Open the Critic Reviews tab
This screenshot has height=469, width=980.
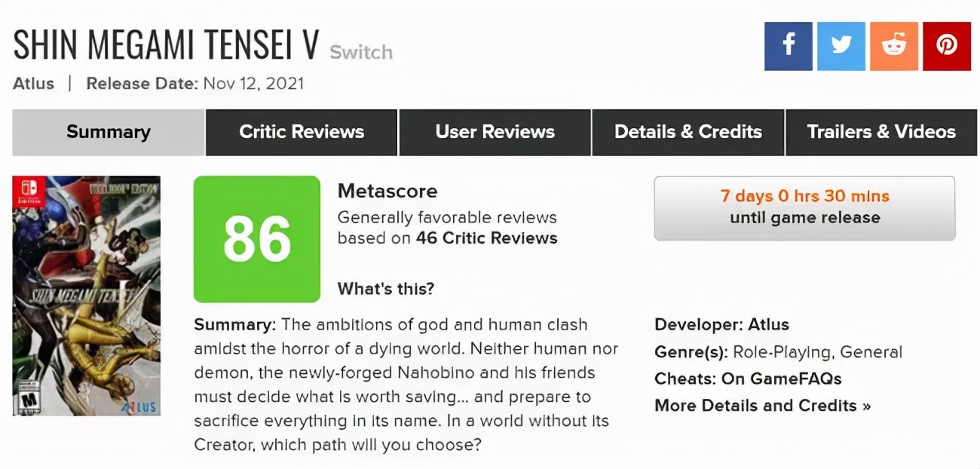pyautogui.click(x=302, y=132)
